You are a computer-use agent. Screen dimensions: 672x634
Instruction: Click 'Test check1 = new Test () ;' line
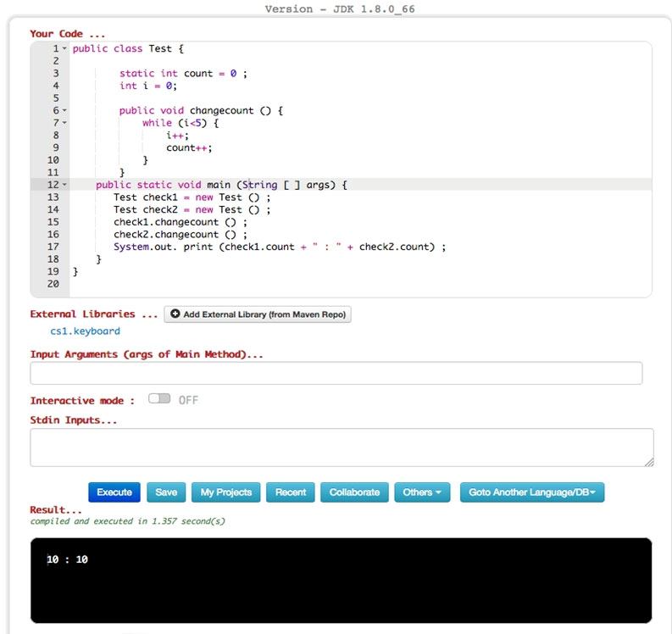tap(192, 197)
